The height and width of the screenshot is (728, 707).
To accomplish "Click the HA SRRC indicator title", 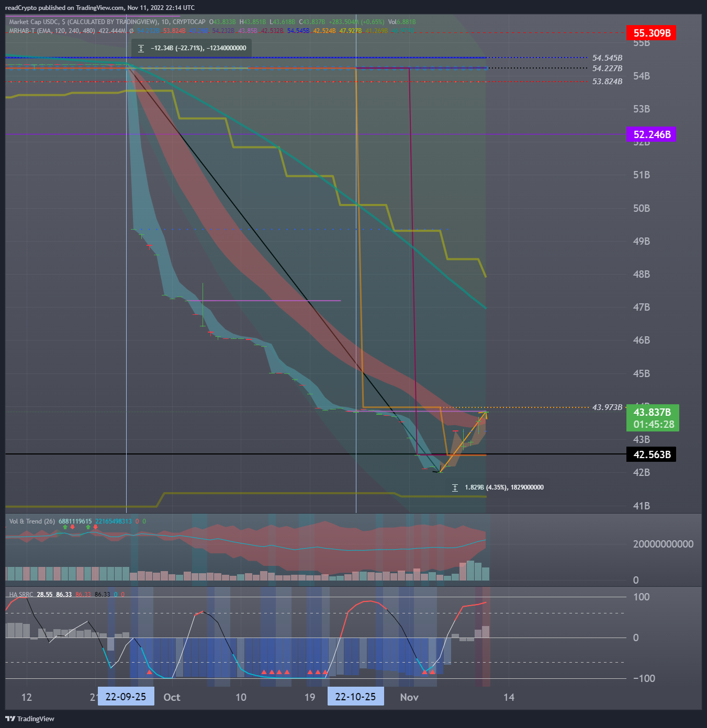I will [21, 595].
